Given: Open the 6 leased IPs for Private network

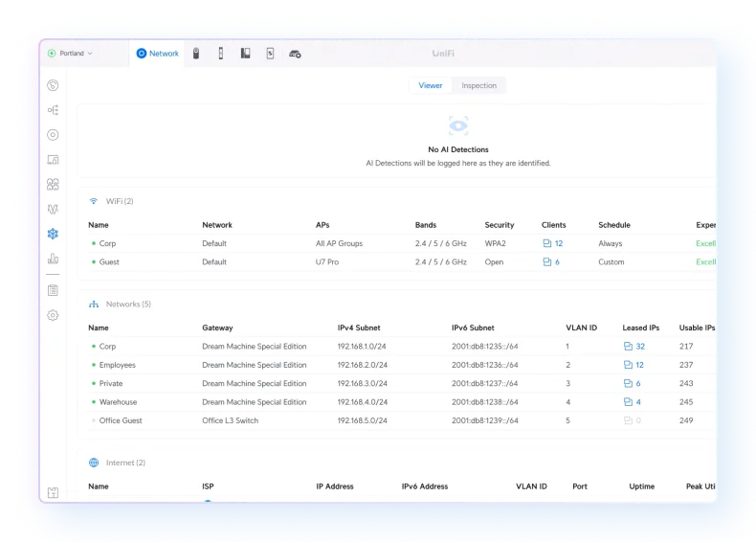Looking at the screenshot, I should click(633, 383).
